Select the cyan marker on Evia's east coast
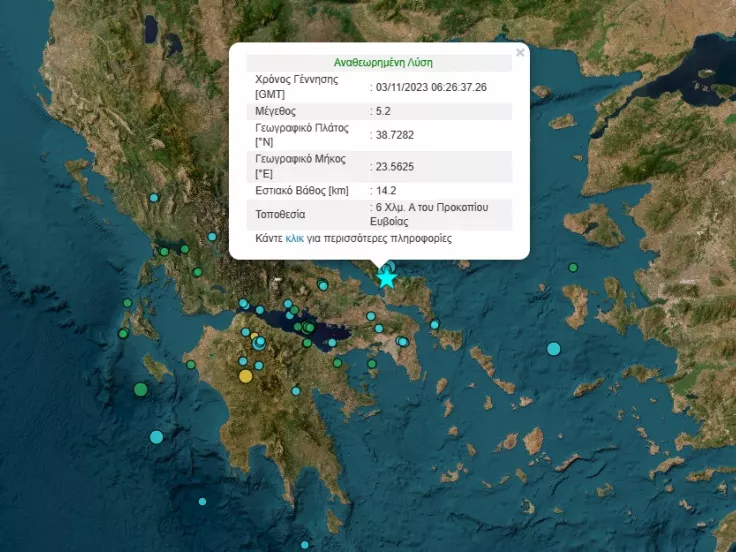 point(435,324)
